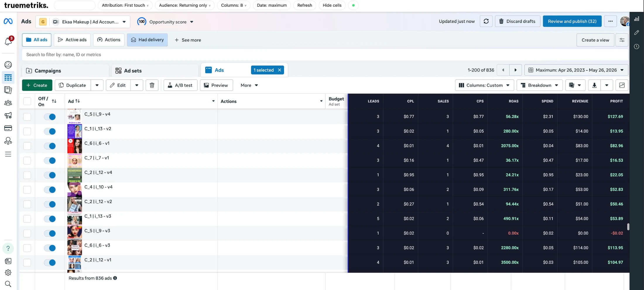This screenshot has height=290, width=644.
Task: Click the pencil edit icon on right rail
Action: (636, 33)
